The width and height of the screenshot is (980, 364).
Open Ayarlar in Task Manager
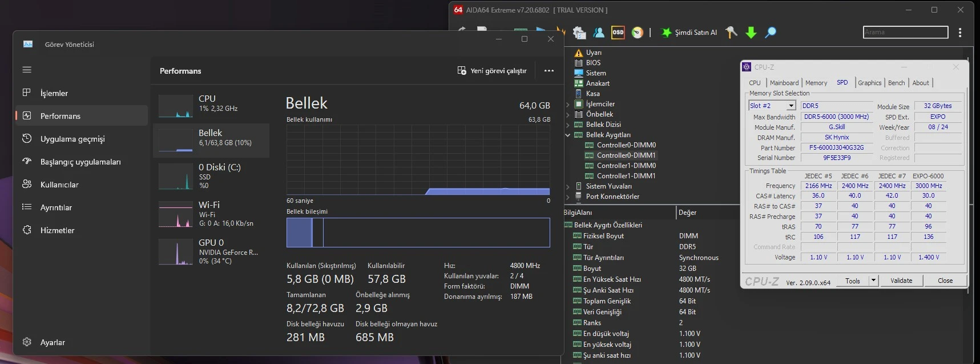[81, 342]
